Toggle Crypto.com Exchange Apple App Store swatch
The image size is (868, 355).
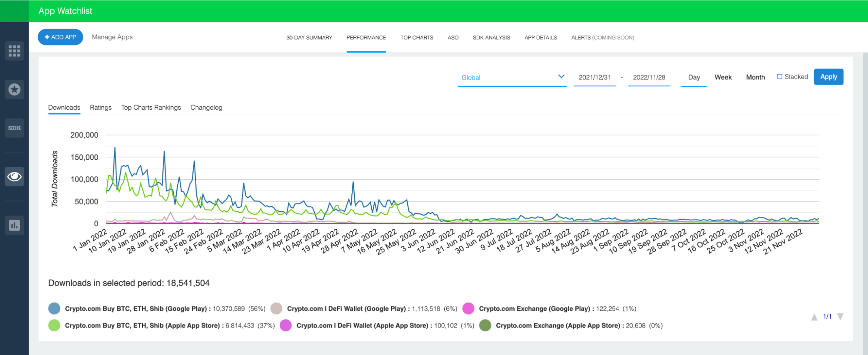click(x=485, y=325)
